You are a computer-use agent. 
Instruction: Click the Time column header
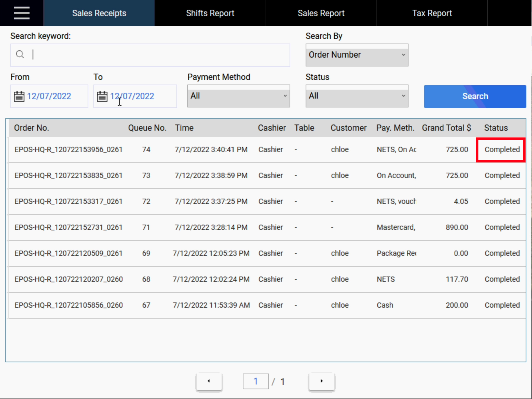[x=184, y=128]
